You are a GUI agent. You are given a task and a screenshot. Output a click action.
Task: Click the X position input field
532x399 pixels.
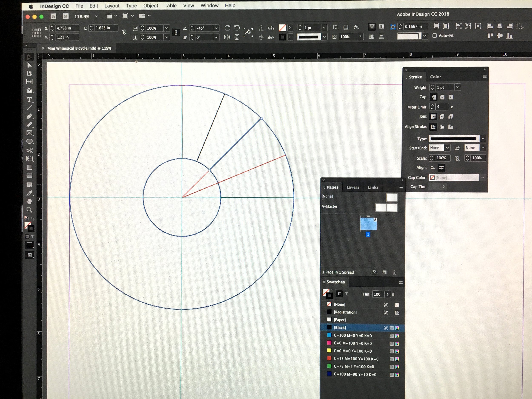pos(67,28)
